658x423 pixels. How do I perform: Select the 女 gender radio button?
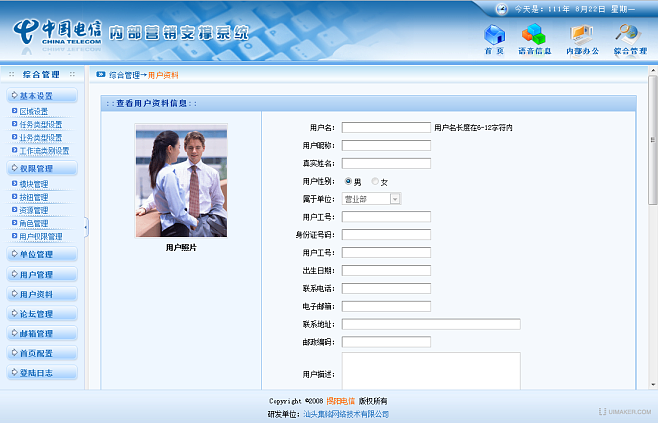point(375,182)
